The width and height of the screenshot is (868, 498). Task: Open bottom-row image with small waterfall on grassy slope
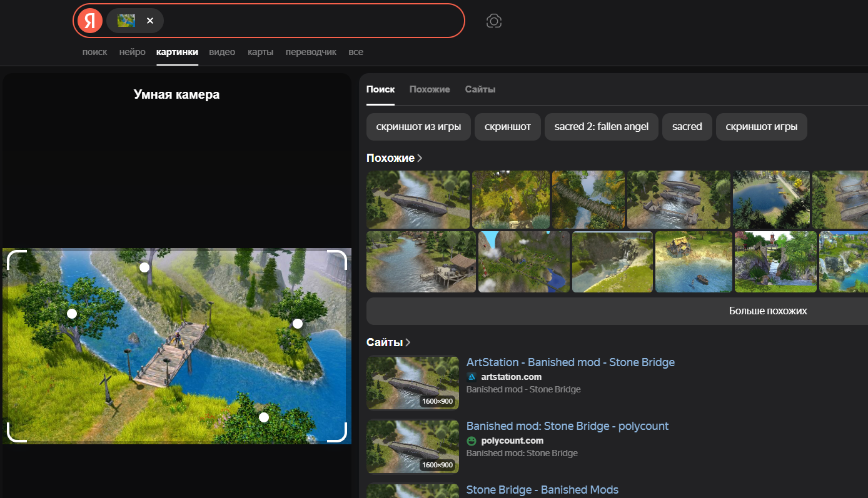pos(612,262)
